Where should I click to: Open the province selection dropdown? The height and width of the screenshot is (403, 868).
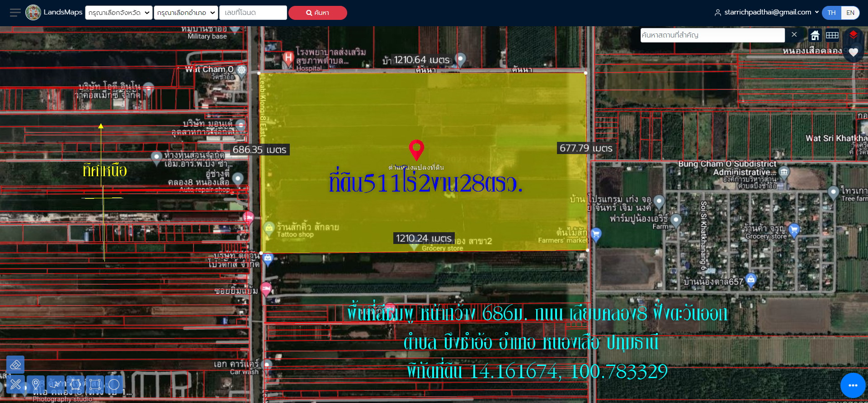[119, 13]
